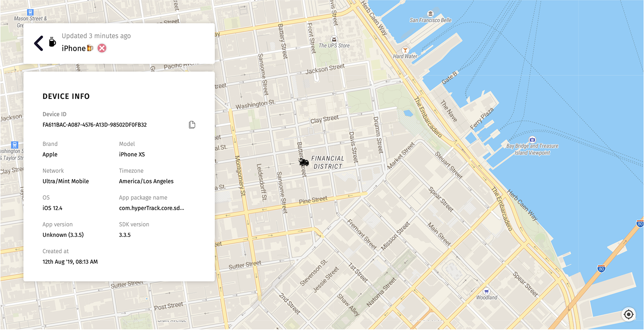Click the Mission Street map label

click(396, 236)
